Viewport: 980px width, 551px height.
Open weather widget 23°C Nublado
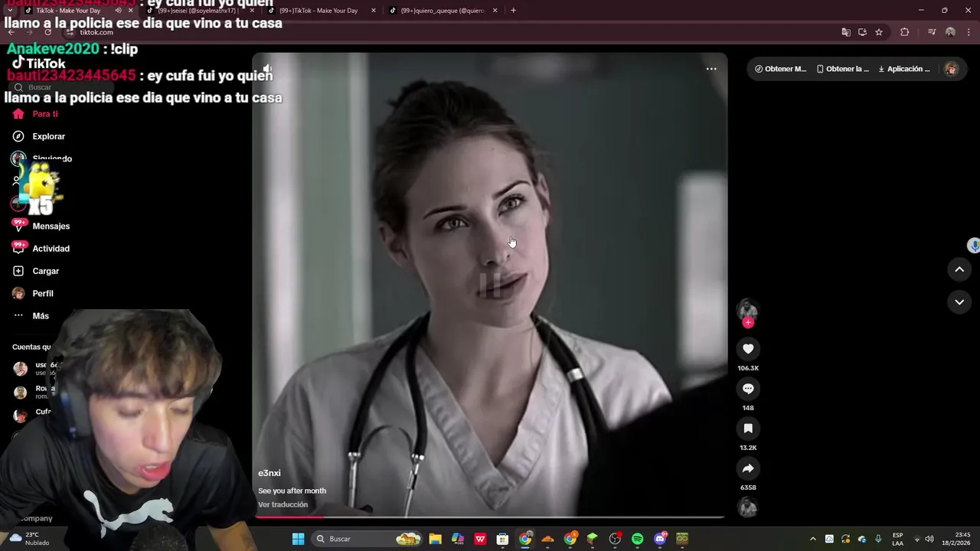tap(28, 539)
